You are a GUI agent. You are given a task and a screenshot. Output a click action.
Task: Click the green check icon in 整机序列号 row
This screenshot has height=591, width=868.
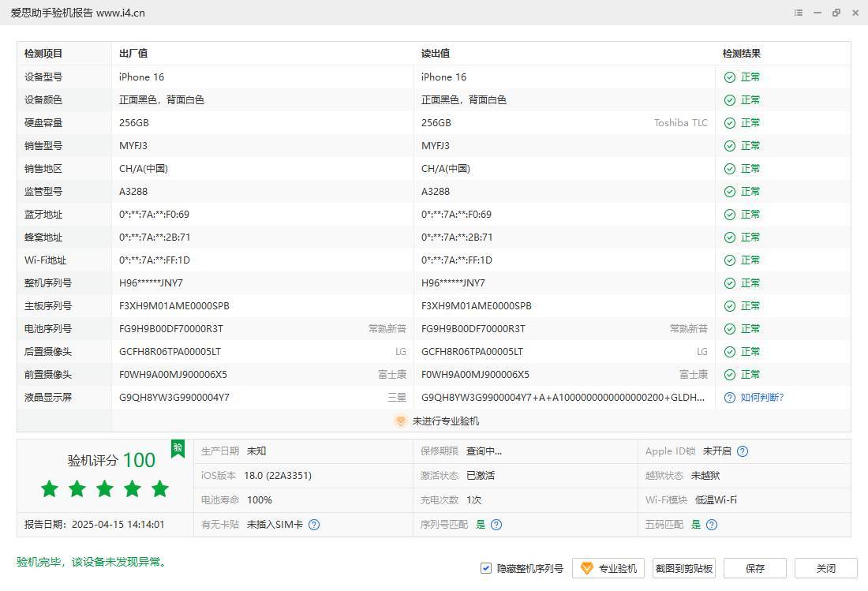pos(730,282)
